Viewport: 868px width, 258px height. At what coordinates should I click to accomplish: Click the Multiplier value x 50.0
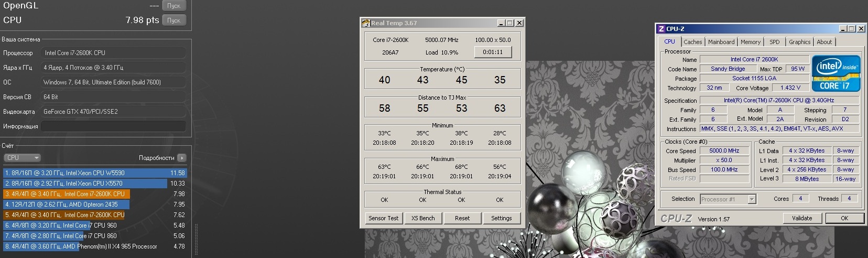click(x=724, y=160)
